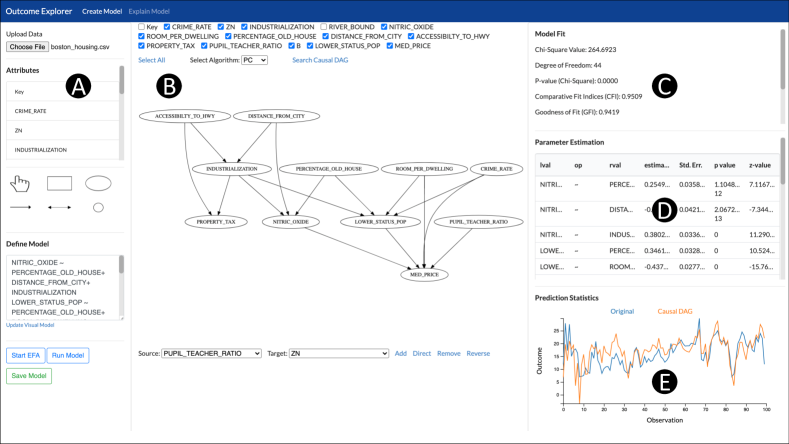The height and width of the screenshot is (444, 789).
Task: Toggle the ACCESSIBILTY_TO_HWY checkbox
Action: (x=411, y=36)
